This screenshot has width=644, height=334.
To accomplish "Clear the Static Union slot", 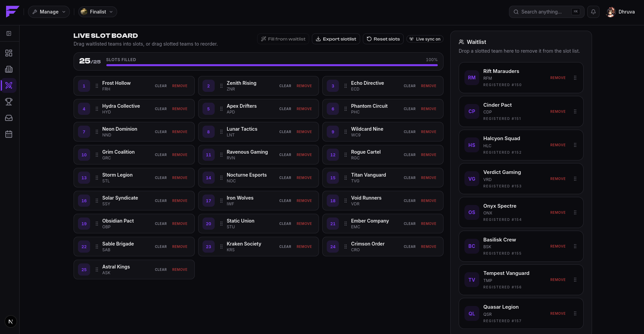I will pos(285,224).
